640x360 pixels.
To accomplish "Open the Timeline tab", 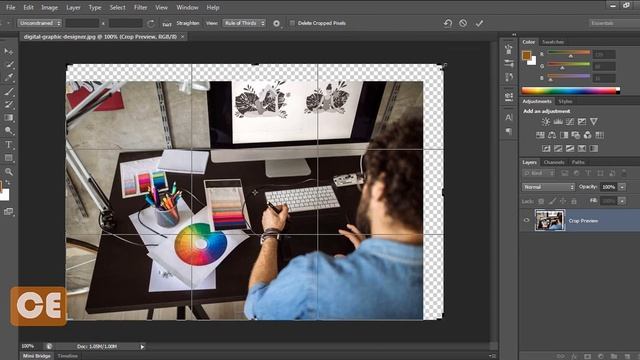I will coord(67,356).
